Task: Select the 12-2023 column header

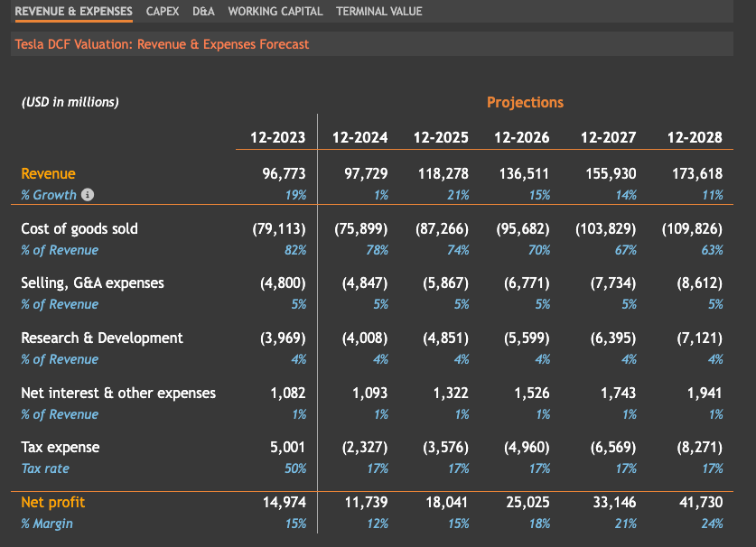Action: click(x=277, y=138)
